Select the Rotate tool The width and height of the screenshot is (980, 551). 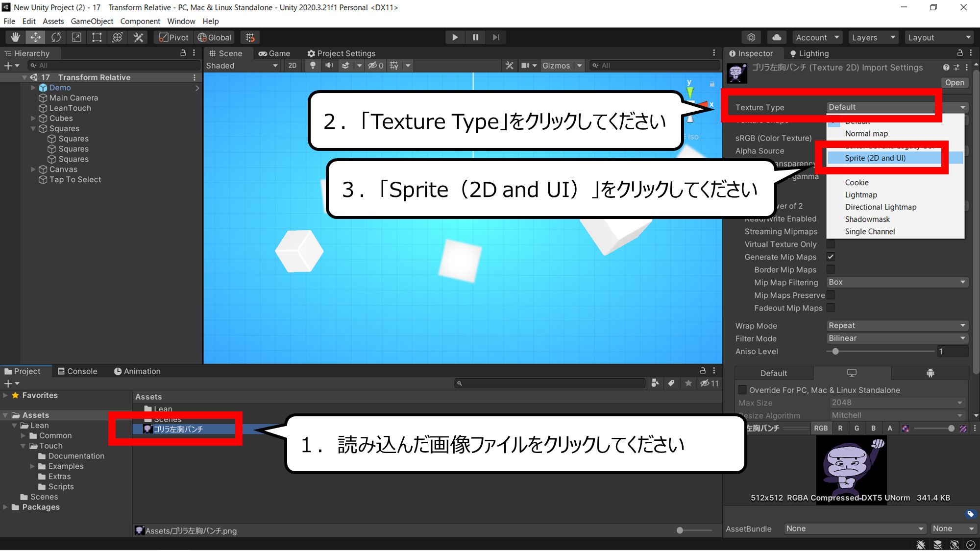pos(56,37)
